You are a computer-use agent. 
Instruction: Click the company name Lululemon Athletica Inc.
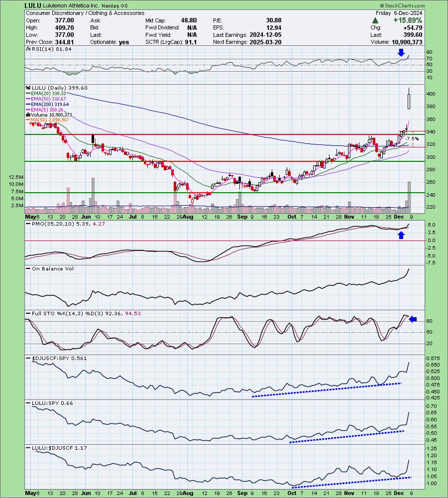click(x=71, y=5)
